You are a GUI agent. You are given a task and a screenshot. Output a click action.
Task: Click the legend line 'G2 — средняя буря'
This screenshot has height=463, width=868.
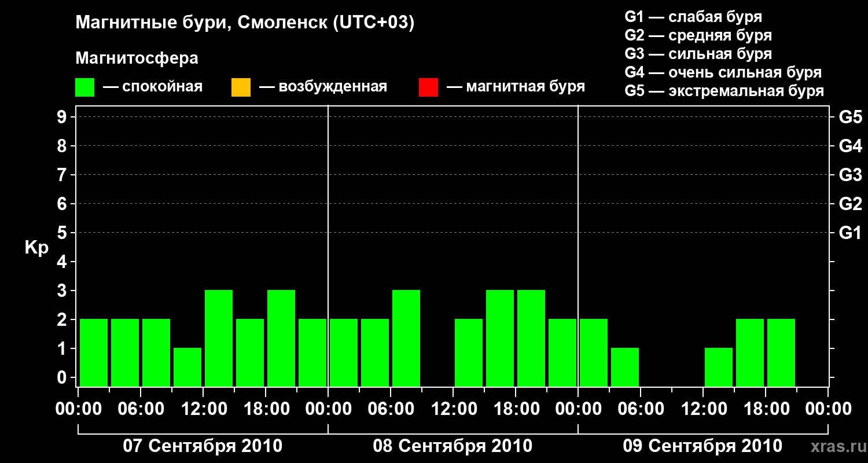point(698,35)
